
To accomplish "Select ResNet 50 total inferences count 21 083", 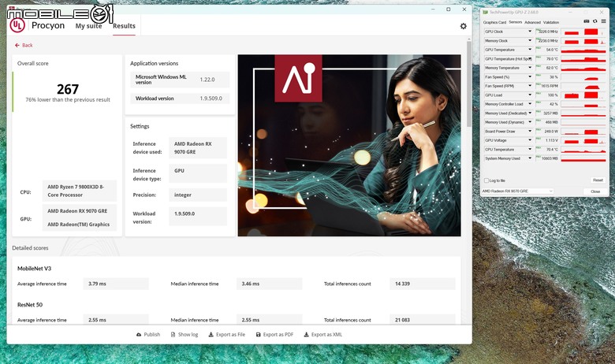I will pos(423,319).
